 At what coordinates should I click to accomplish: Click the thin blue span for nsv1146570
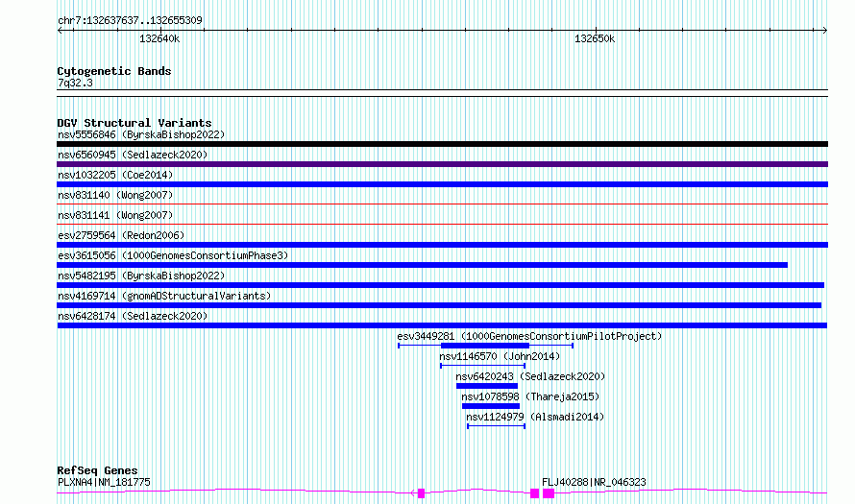pyautogui.click(x=482, y=366)
